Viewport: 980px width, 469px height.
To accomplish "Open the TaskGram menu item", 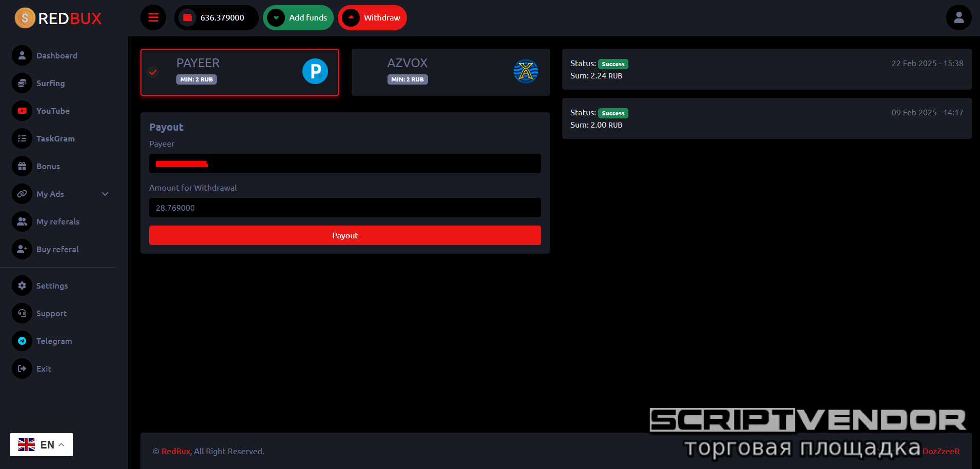I will click(55, 138).
